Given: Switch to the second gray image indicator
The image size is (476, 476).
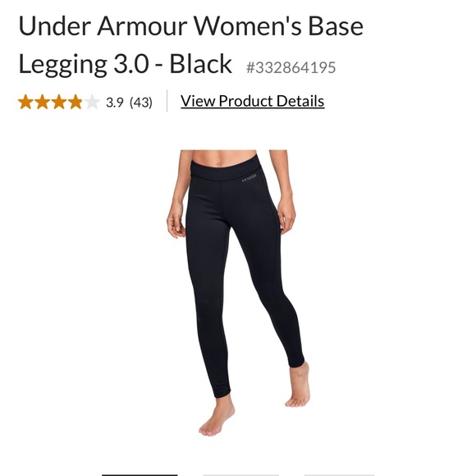Looking at the screenshot, I should click(240, 474).
